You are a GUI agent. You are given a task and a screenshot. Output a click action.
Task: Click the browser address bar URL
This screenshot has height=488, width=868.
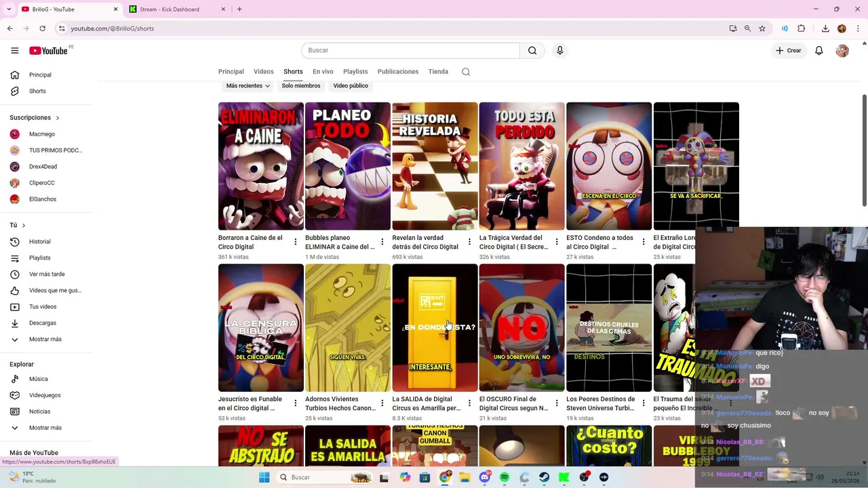(113, 28)
